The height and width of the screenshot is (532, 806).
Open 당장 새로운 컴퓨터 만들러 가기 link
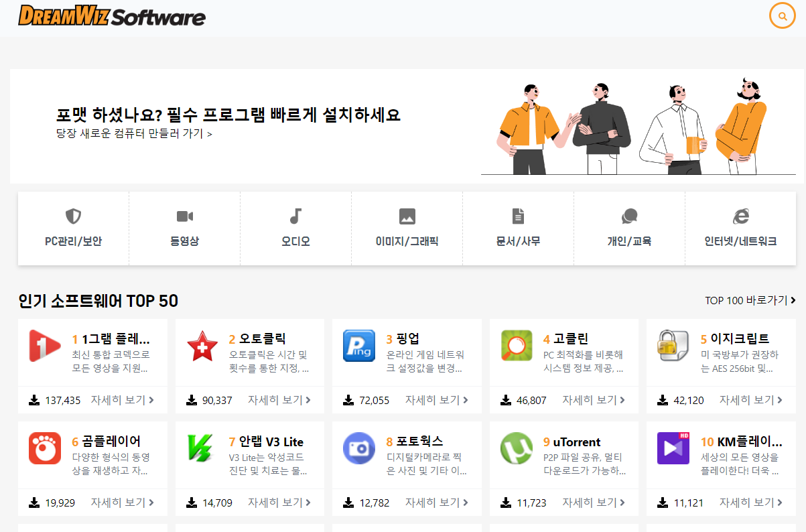pyautogui.click(x=134, y=133)
